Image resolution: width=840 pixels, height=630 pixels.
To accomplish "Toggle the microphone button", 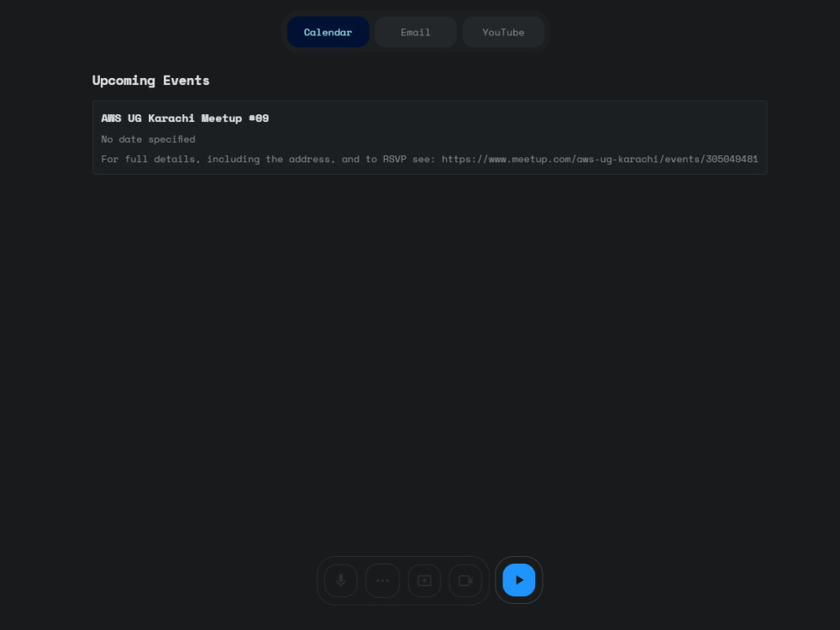I will pos(341,580).
